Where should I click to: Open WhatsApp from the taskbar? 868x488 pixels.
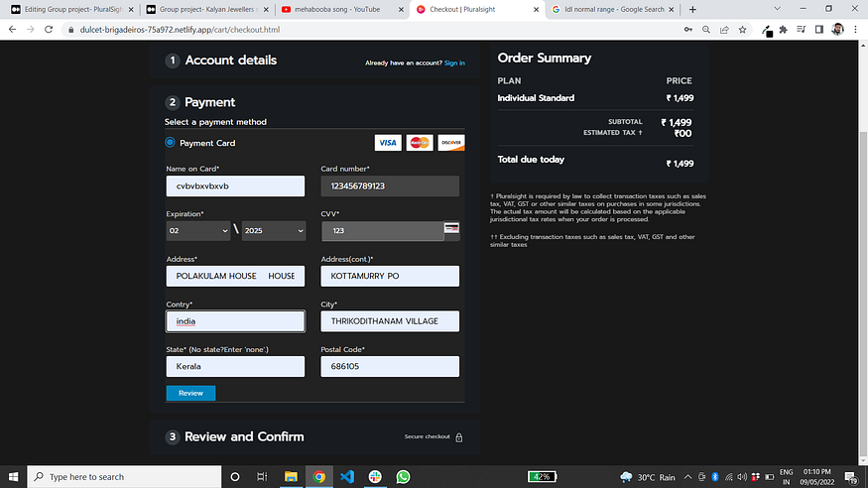[x=403, y=476]
